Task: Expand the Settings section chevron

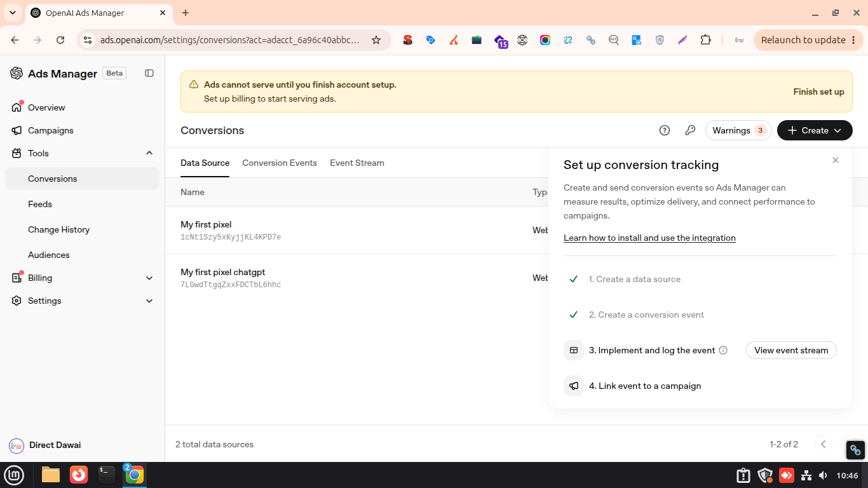Action: (149, 301)
